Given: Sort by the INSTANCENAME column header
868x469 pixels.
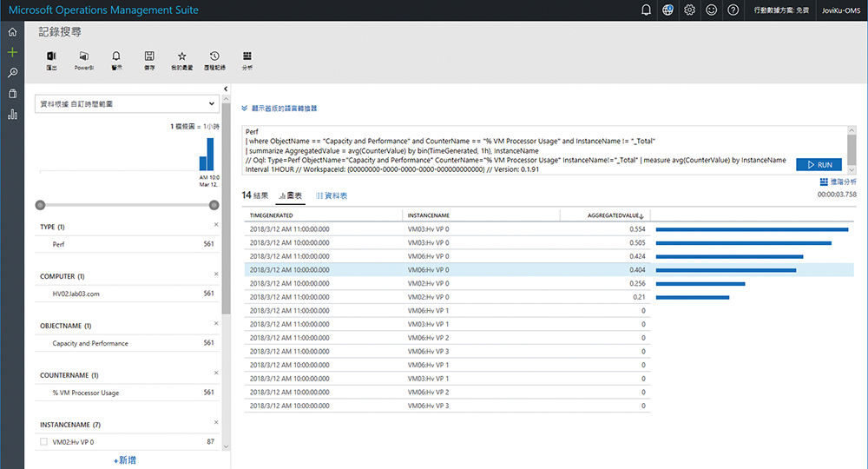Looking at the screenshot, I should click(429, 215).
